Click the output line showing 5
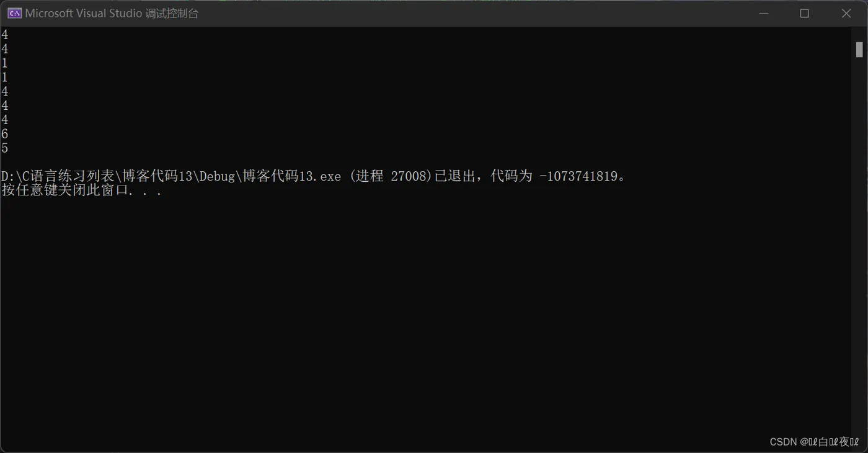Screen dimensions: 868x453 [5, 148]
